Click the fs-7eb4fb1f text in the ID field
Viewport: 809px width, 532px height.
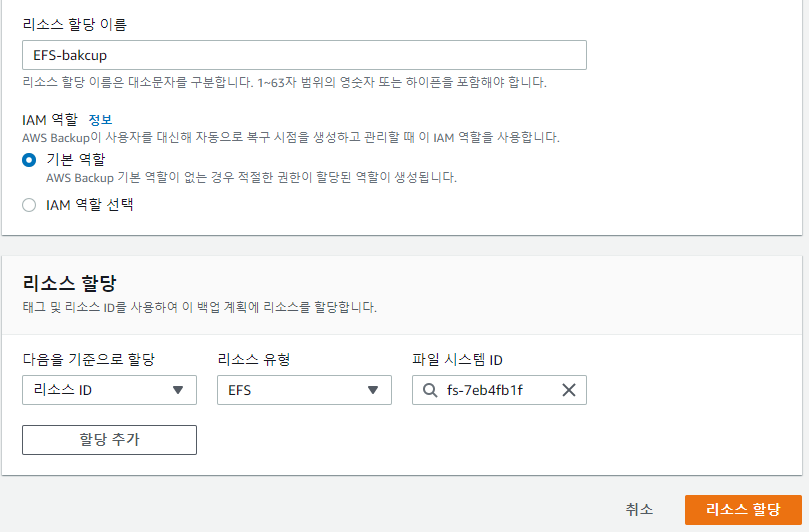pyautogui.click(x=484, y=390)
